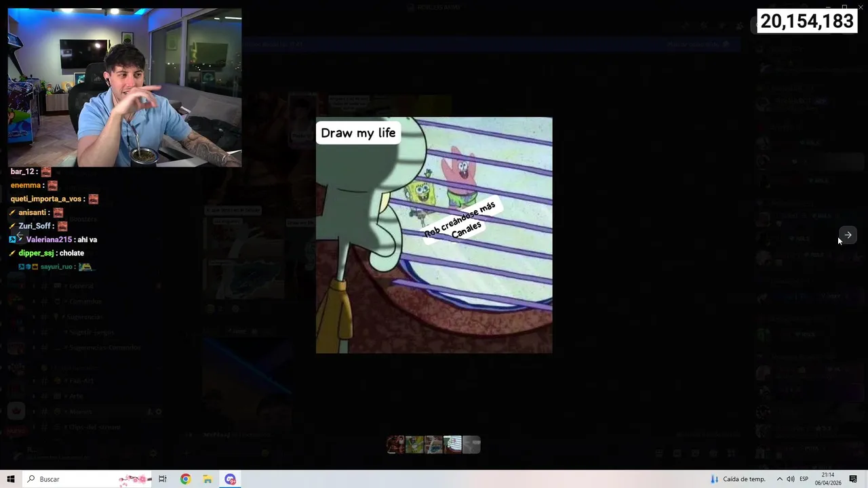The height and width of the screenshot is (488, 868).
Task: Click the enlarged Draw my life meme image
Action: [x=434, y=235]
